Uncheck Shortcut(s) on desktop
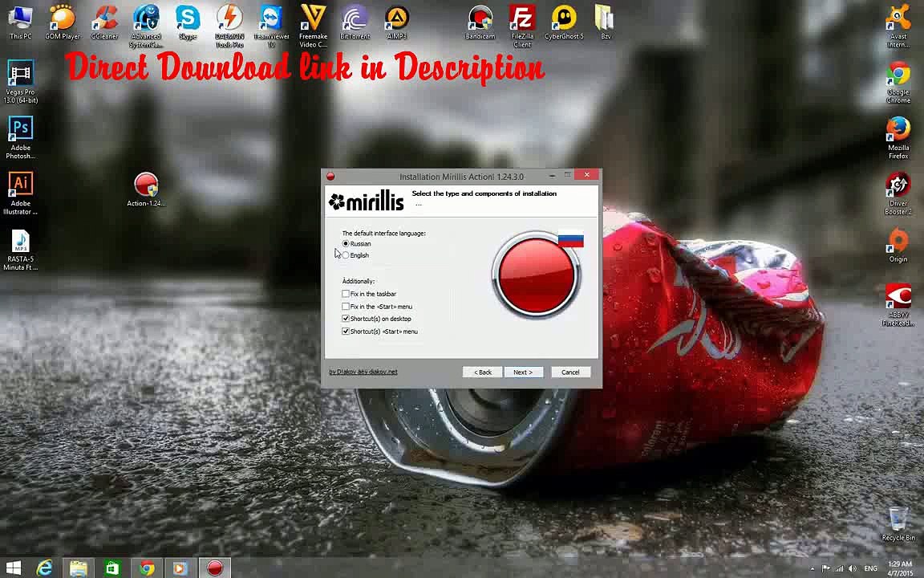 coord(346,319)
